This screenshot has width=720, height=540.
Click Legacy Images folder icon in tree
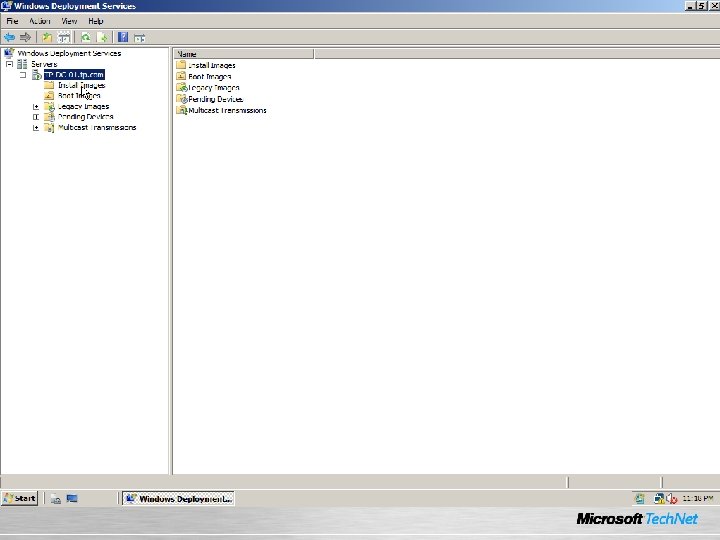tap(49, 107)
